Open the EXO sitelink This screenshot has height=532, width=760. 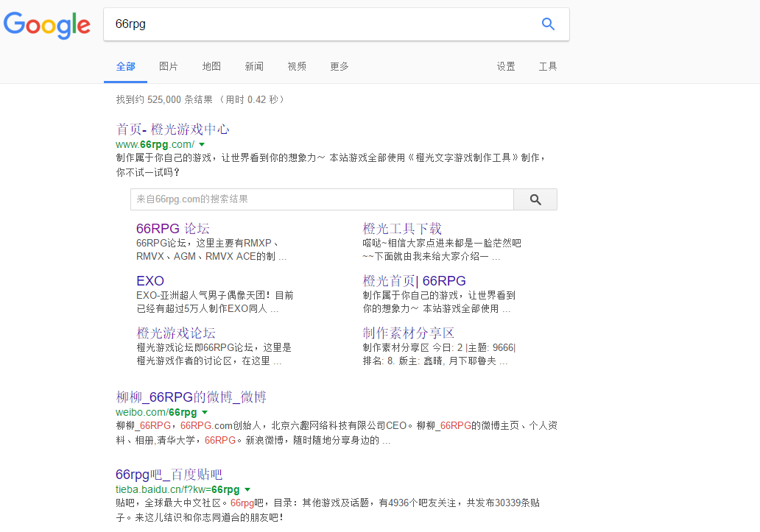(150, 281)
